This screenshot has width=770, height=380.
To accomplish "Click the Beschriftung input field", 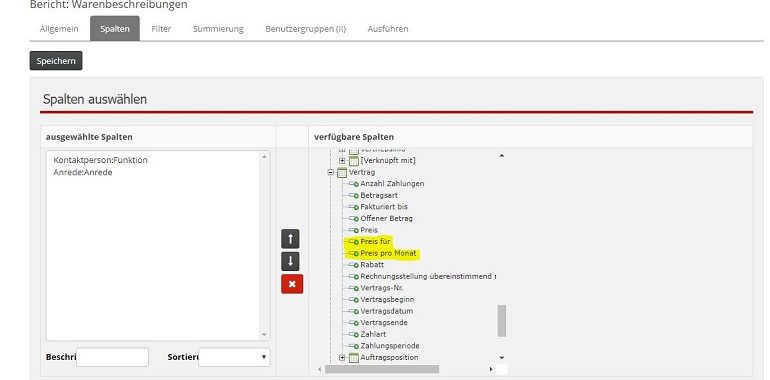I will pos(112,357).
